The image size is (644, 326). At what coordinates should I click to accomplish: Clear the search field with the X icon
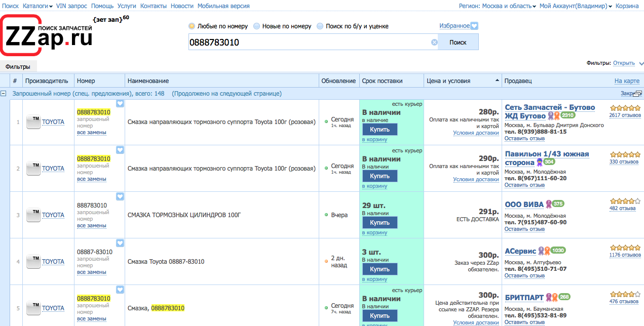434,43
